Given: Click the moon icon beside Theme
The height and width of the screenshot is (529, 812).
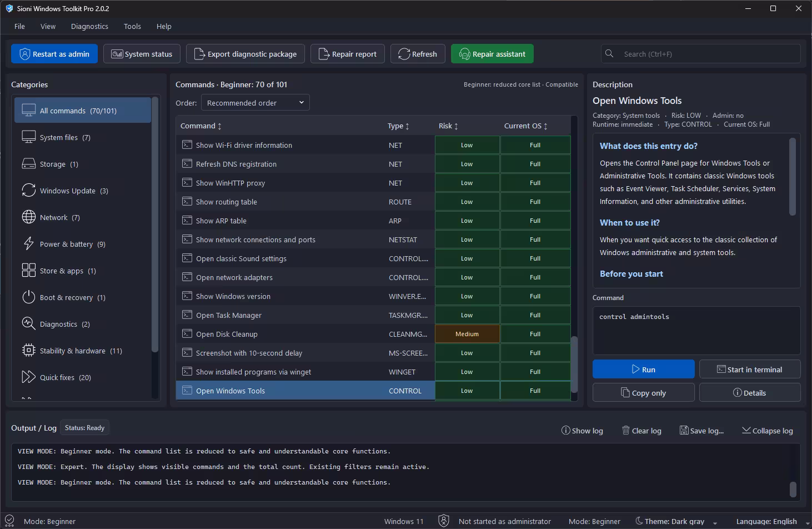Looking at the screenshot, I should tap(639, 521).
